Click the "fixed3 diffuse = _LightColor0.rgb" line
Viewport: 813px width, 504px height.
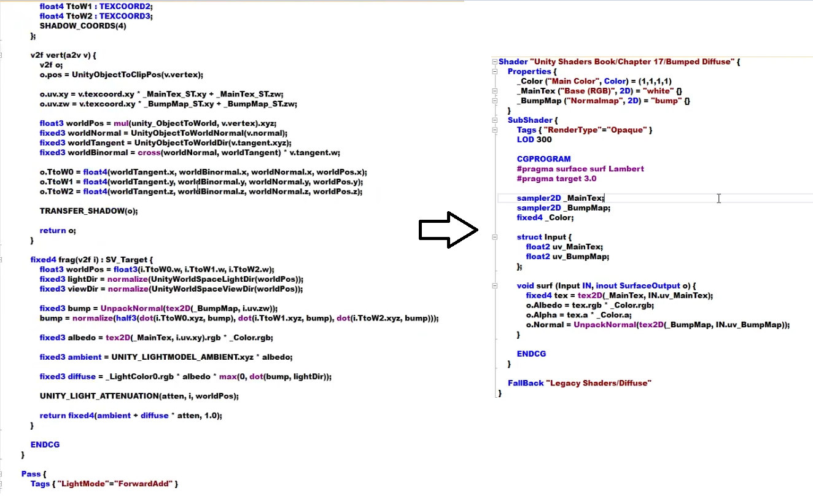[185, 377]
